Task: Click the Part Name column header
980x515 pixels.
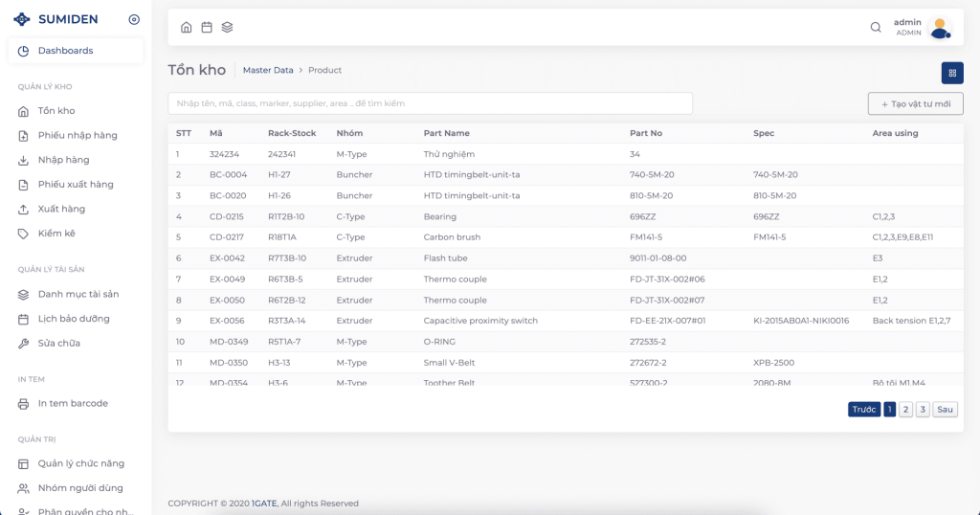Action: [446, 133]
